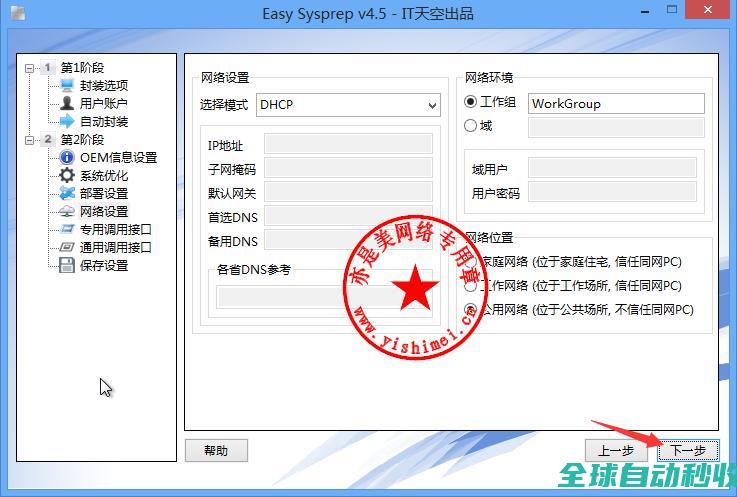Click the 下一步 button
The image size is (737, 497).
click(688, 451)
